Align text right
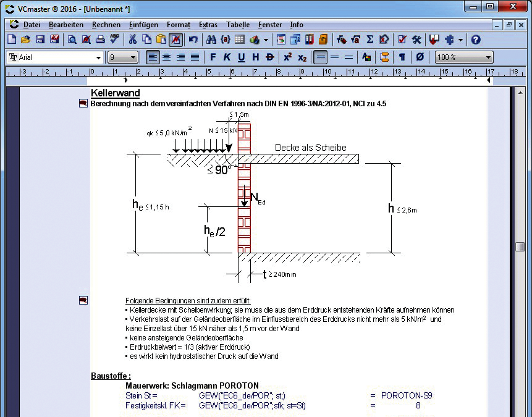Viewport: 532px width, 417px height. coord(181,57)
